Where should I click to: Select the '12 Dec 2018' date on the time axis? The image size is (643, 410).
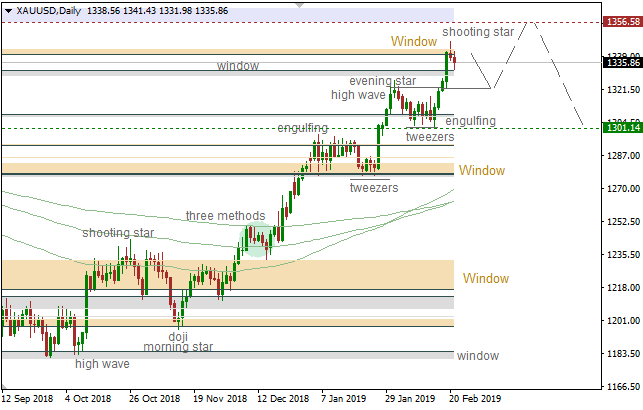point(284,397)
